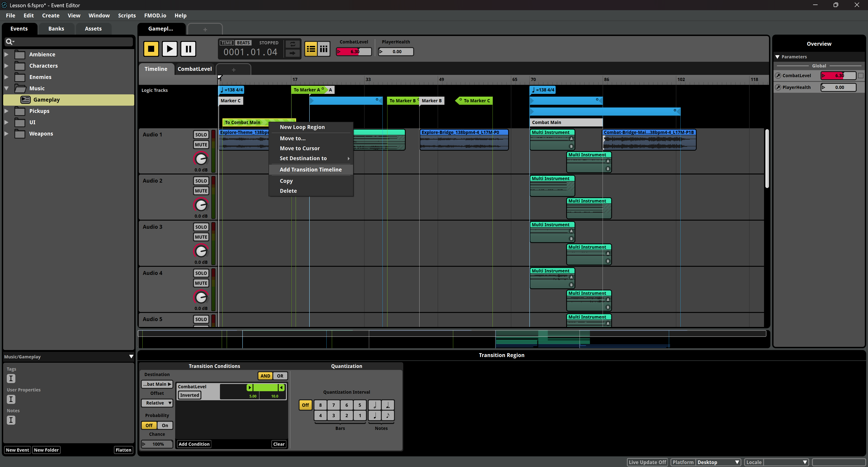
Task: Switch to the mixer-style view icon
Action: tap(324, 49)
